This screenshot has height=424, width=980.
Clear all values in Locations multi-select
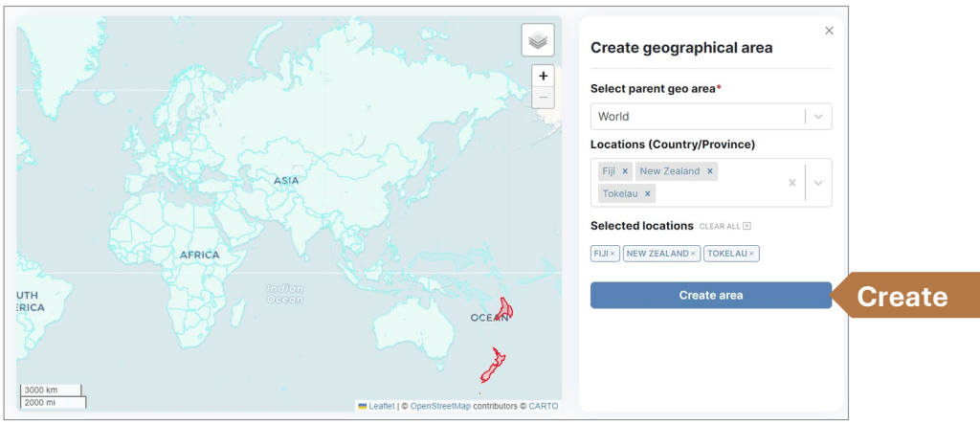pyautogui.click(x=791, y=183)
